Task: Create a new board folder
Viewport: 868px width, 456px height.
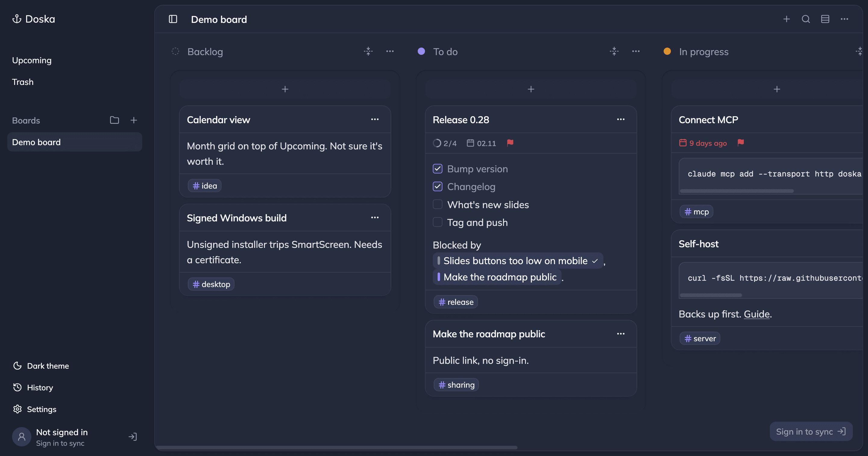Action: click(114, 120)
